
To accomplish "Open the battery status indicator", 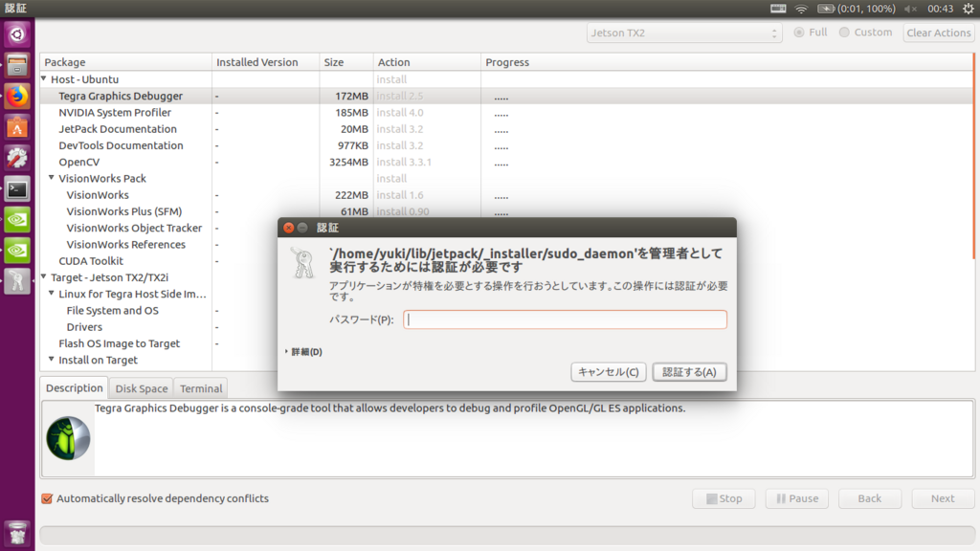I will pyautogui.click(x=857, y=9).
